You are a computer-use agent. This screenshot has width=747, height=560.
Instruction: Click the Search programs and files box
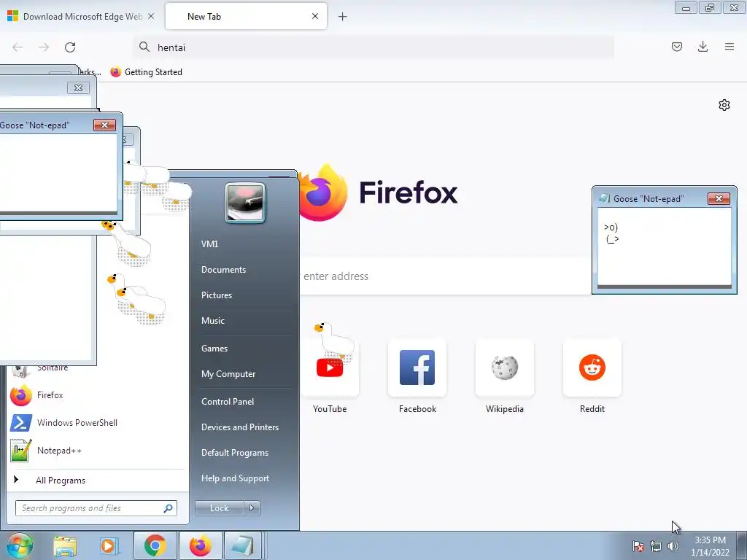(96, 508)
